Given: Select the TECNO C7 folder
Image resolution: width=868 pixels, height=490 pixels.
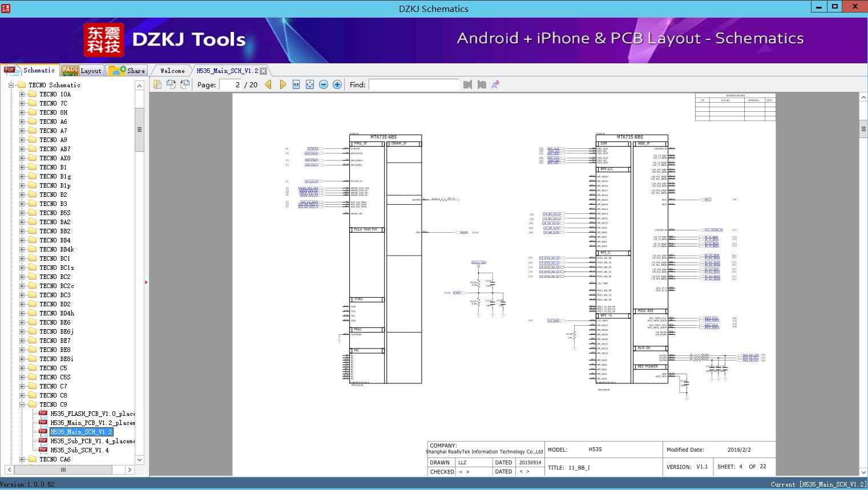Looking at the screenshot, I should pos(53,386).
